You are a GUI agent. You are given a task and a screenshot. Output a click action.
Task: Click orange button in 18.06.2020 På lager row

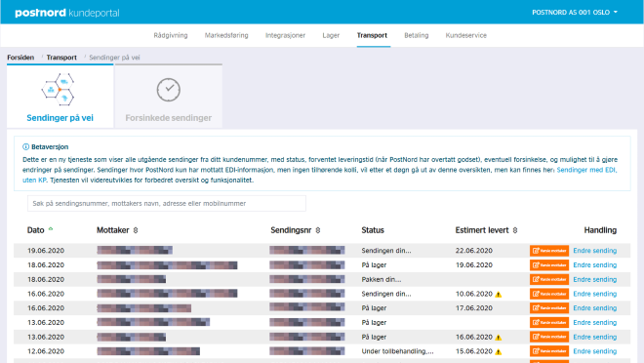pos(549,264)
